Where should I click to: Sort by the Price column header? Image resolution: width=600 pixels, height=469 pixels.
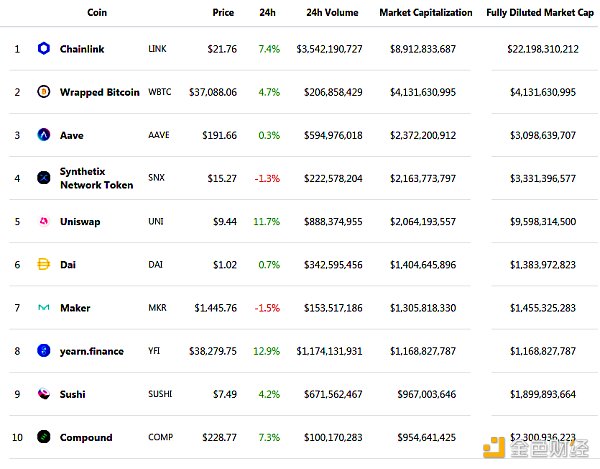click(223, 13)
